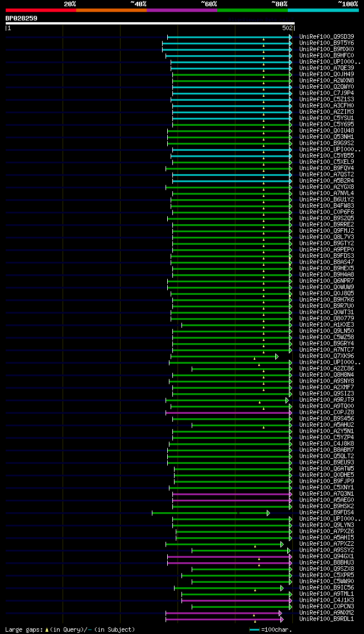Select the UniRef100_B9RRE2 label
This screenshot has width=364, height=634.
(326, 224)
